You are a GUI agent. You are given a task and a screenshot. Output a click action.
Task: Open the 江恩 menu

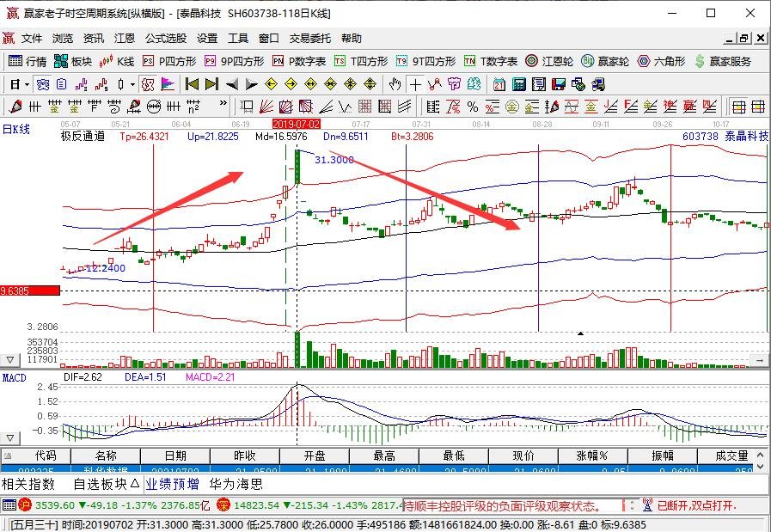[125, 39]
